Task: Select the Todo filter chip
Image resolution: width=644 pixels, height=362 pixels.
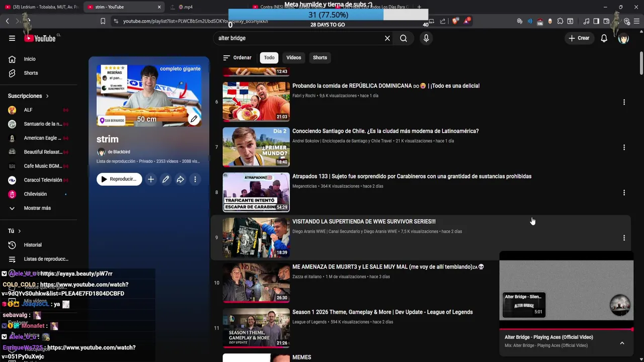Action: (x=269, y=57)
